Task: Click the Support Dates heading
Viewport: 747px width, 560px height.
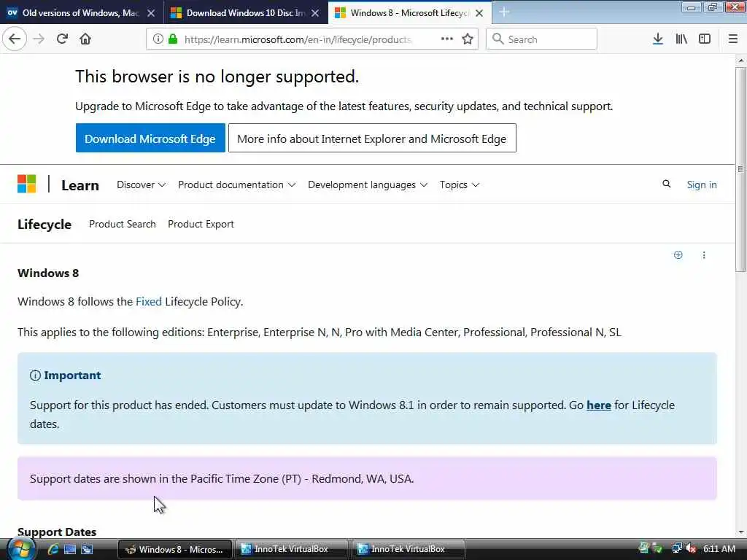Action: (57, 532)
